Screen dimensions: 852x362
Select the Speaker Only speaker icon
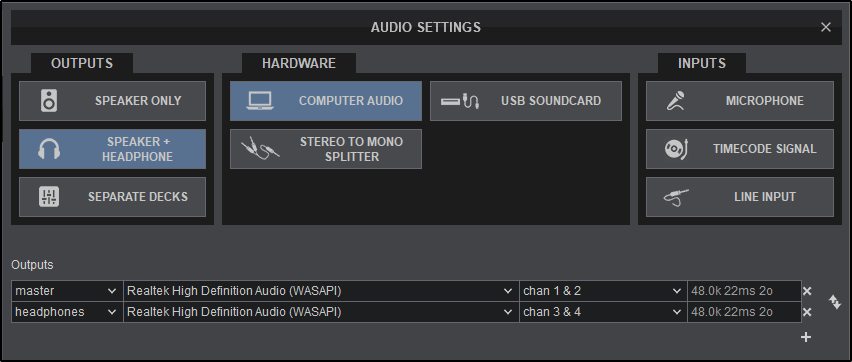pyautogui.click(x=49, y=101)
